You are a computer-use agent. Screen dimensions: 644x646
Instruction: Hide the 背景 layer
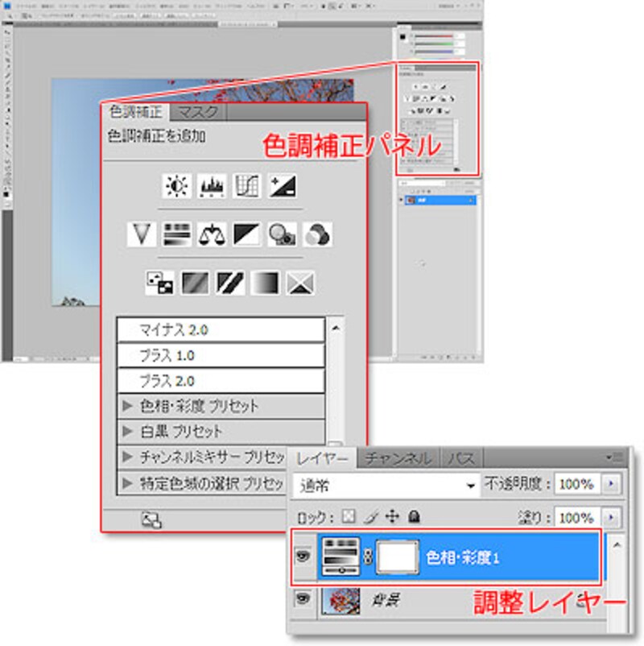click(303, 598)
